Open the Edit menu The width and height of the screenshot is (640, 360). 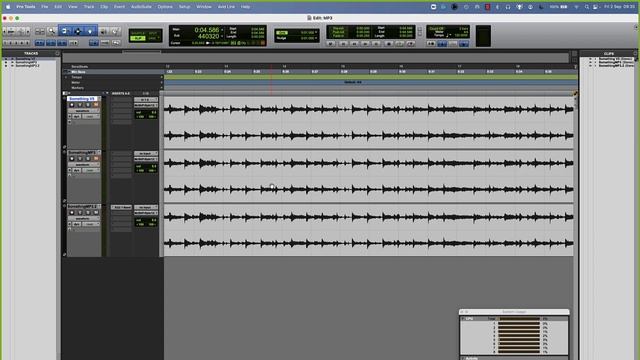pos(58,7)
